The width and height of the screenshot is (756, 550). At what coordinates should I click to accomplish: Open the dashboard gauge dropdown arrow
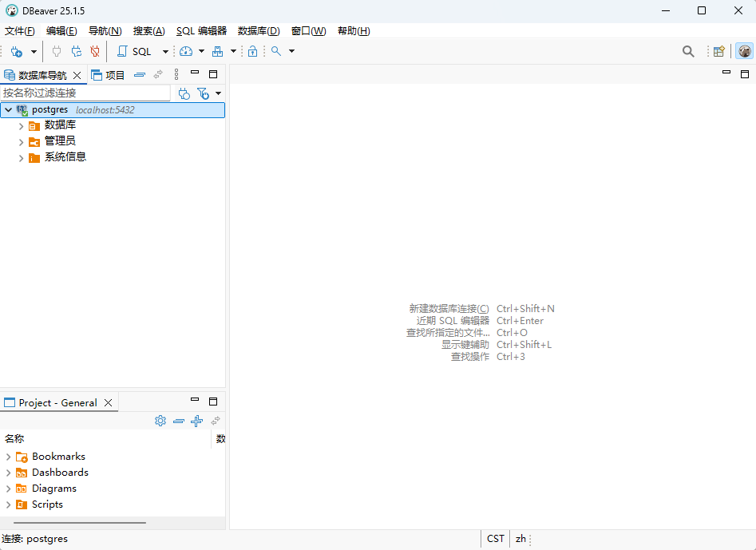pyautogui.click(x=201, y=51)
